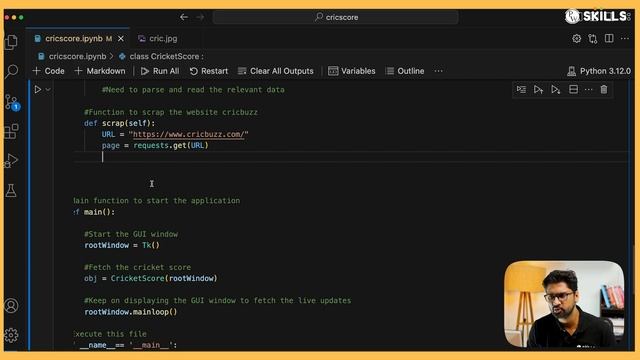This screenshot has height=360, width=640.
Task: Open the Accounts menu icon
Action: click(x=11, y=306)
